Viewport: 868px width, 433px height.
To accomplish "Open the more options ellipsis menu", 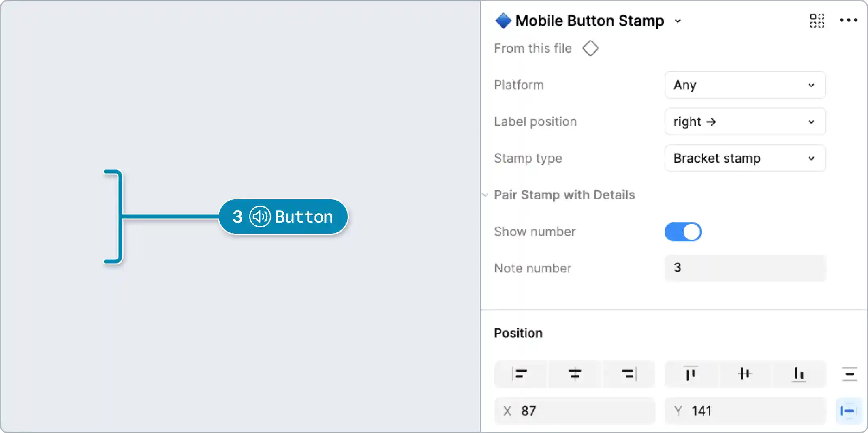I will click(849, 20).
